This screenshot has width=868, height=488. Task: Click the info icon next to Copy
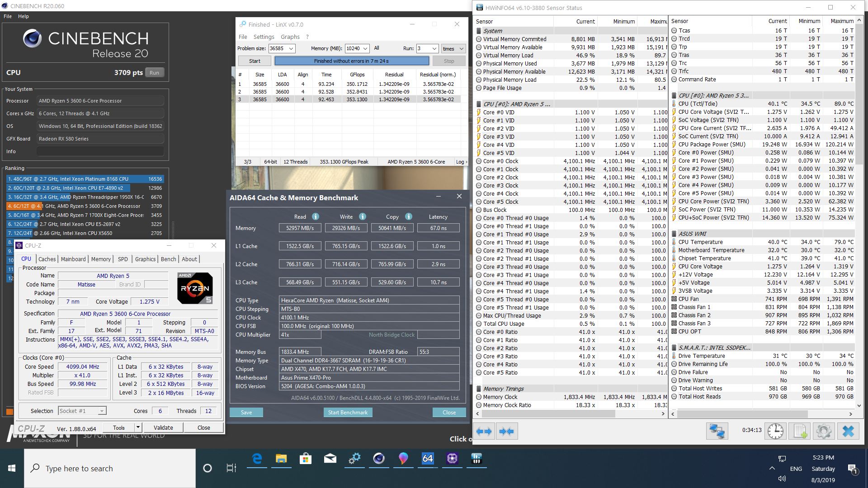click(408, 216)
